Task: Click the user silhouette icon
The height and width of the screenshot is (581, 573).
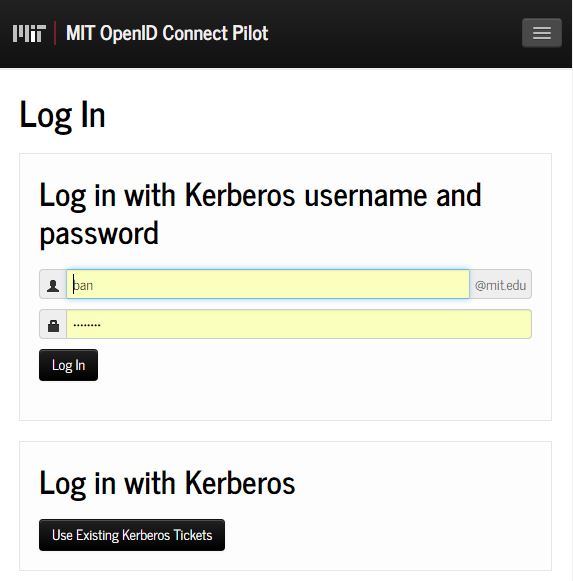Action: point(53,285)
